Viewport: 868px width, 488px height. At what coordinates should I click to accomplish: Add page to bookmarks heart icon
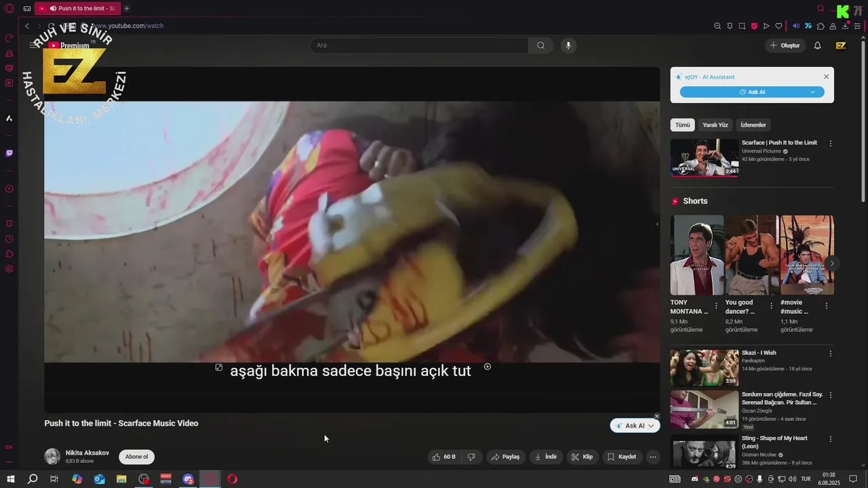778,26
